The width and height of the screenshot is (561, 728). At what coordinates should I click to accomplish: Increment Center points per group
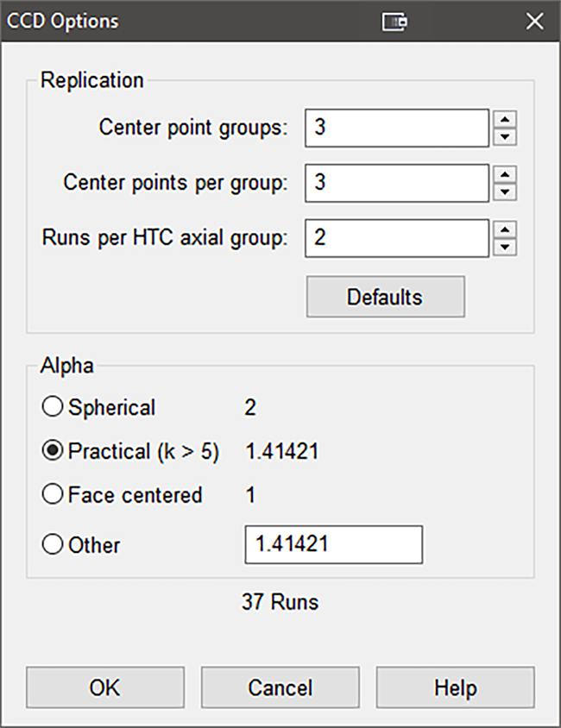click(507, 173)
